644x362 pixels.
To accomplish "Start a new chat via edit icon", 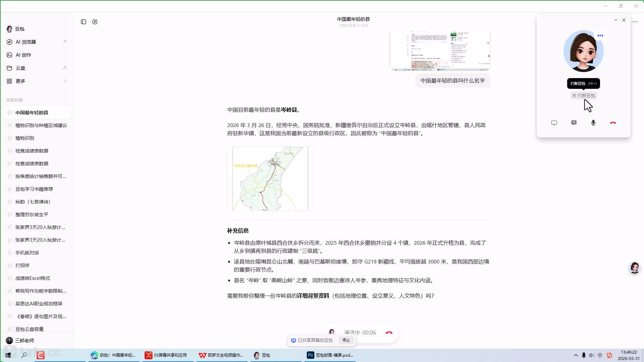I will click(95, 22).
